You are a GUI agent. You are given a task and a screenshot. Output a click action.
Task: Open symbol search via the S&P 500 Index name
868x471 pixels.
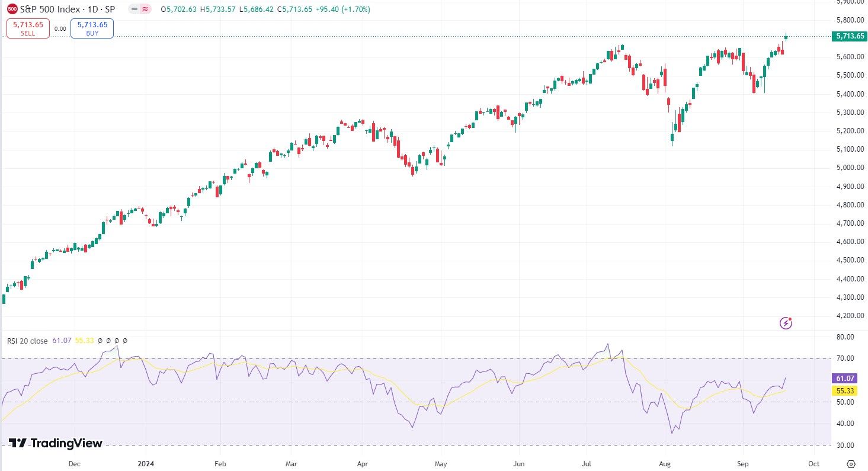coord(50,9)
